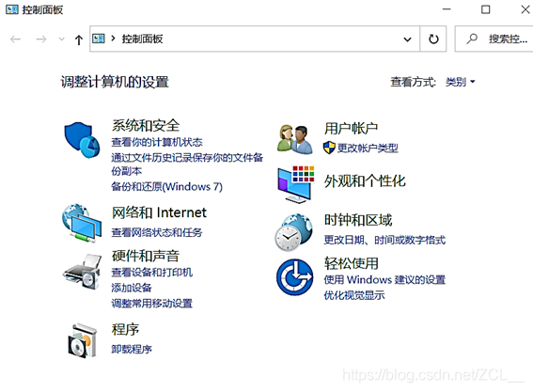Open the 程序 disc box icon
Screen dimensions: 533x392
(83, 340)
